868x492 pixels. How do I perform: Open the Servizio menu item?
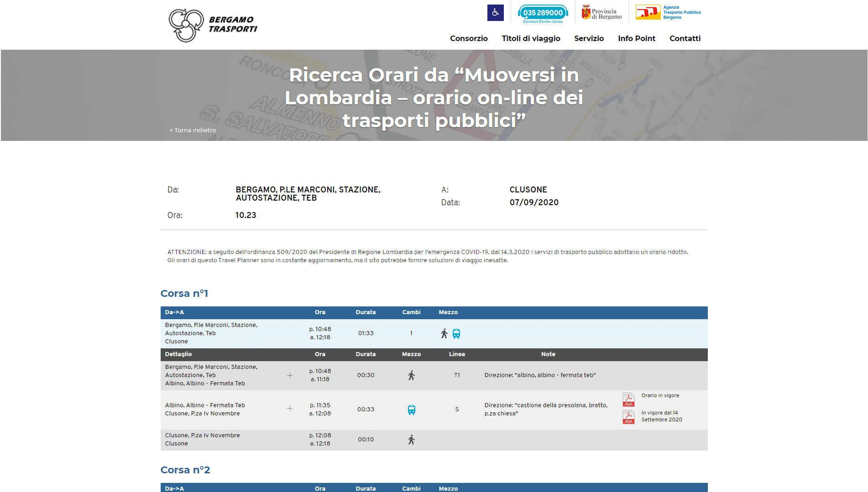point(589,38)
